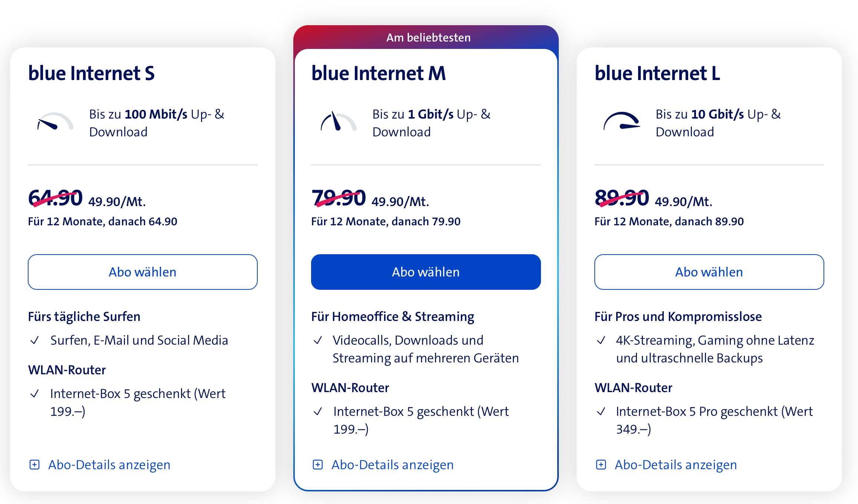Click the checkmark beside Videocalls, Downloads und Streaming
858x504 pixels.
pos(318,339)
